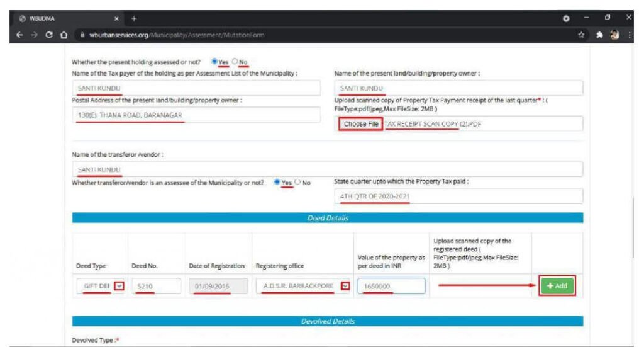Click the address bar URL
The image size is (644, 347).
tap(177, 35)
